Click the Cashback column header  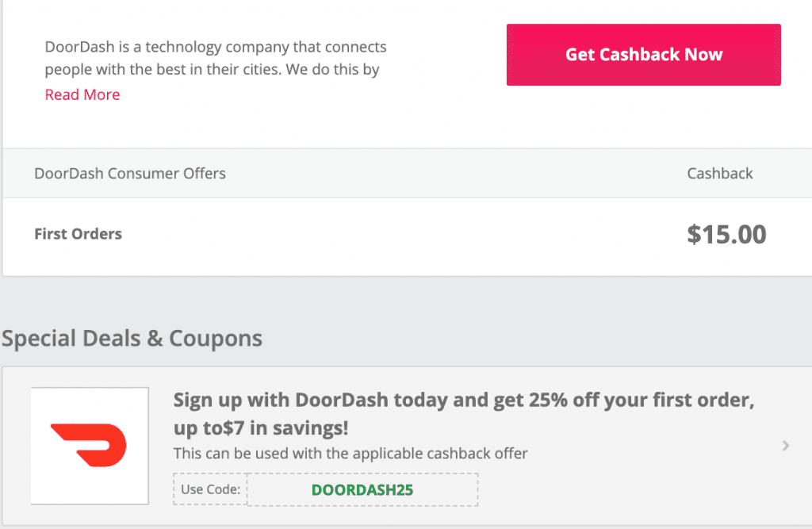(720, 174)
